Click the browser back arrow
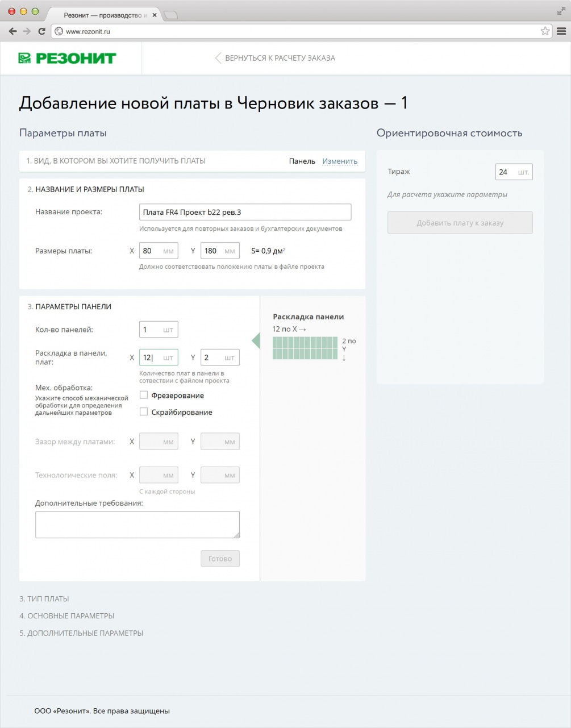571x728 pixels. click(x=12, y=31)
